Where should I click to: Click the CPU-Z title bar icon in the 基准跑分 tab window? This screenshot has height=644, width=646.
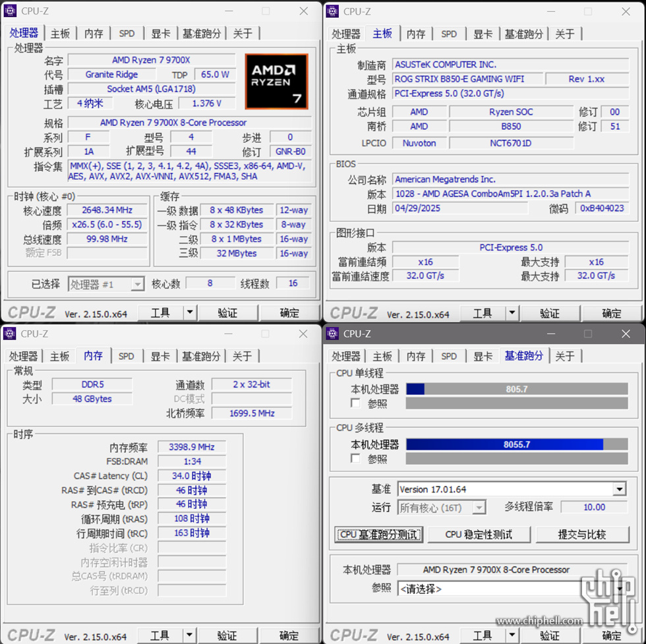click(x=332, y=334)
